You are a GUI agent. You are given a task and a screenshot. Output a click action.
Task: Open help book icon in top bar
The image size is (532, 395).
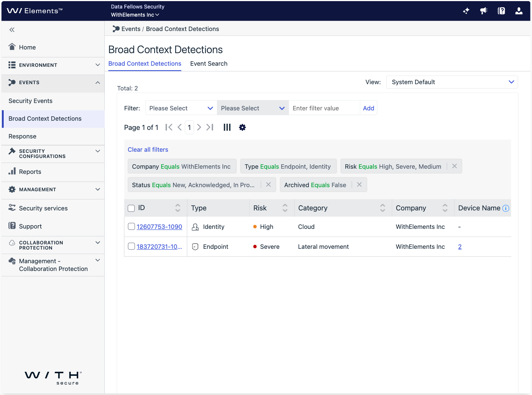501,11
